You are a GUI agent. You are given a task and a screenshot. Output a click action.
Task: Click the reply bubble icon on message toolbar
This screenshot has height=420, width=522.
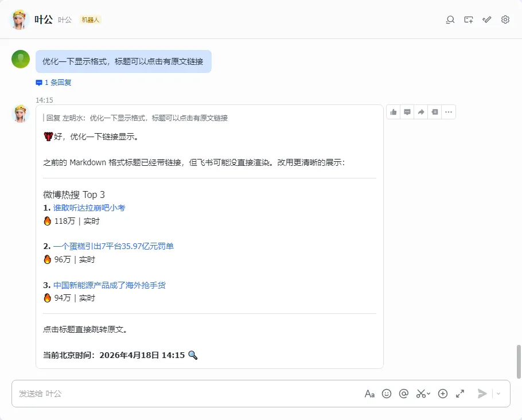point(407,112)
